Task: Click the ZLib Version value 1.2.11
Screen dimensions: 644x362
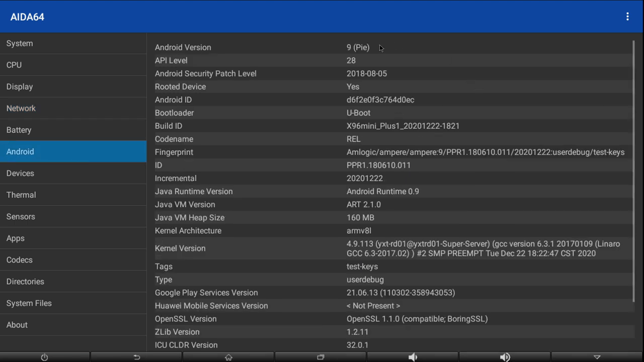Action: tap(357, 332)
